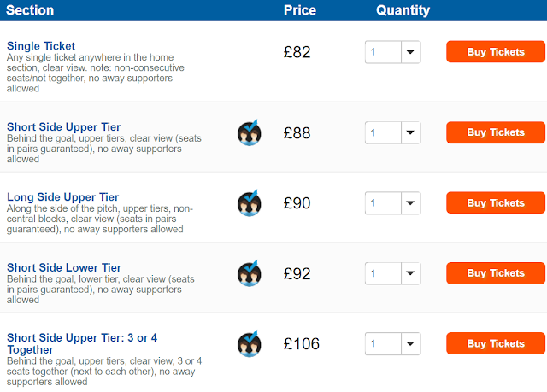Image resolution: width=547 pixels, height=392 pixels.
Task: Open quantity dropdown for Short Side Upper Tier
Action: [392, 132]
